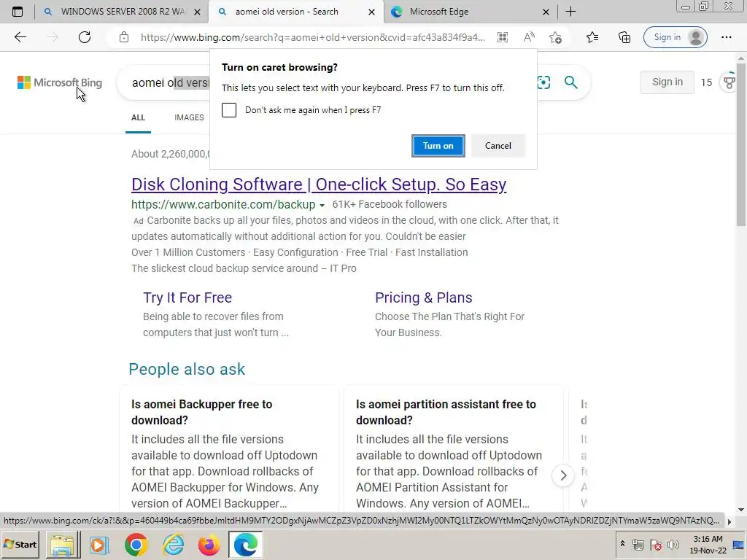
Task: Open the Try It For Free link
Action: (x=187, y=297)
